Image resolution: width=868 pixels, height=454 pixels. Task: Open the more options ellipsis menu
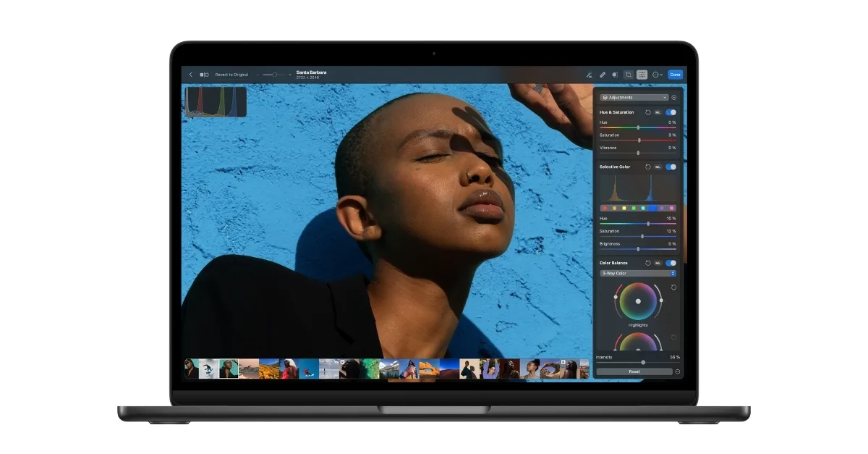pyautogui.click(x=657, y=75)
